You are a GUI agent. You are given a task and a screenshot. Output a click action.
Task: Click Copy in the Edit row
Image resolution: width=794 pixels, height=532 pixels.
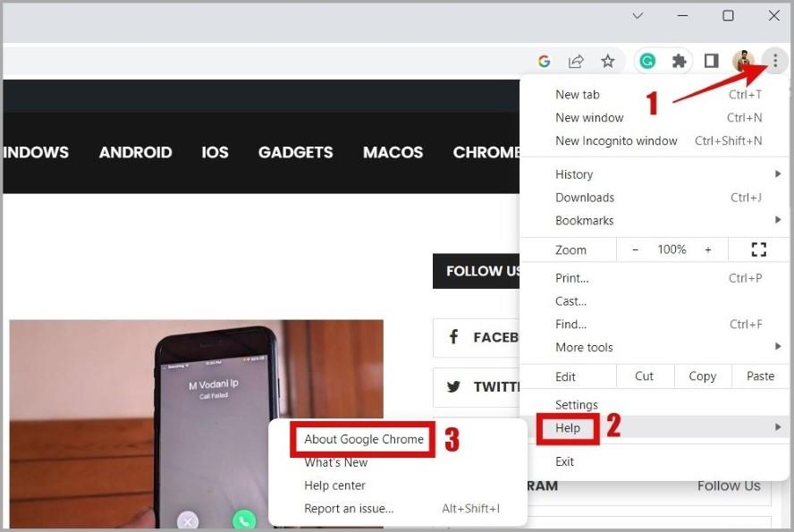coord(702,376)
